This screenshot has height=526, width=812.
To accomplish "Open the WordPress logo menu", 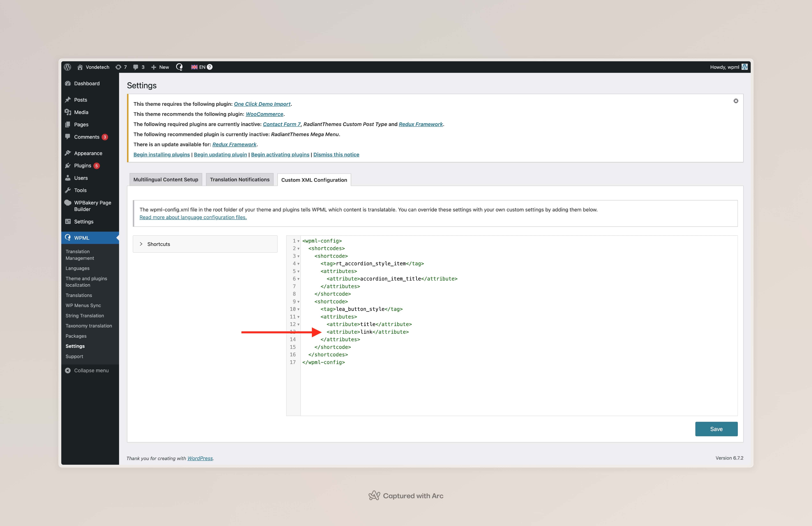I will click(x=68, y=67).
